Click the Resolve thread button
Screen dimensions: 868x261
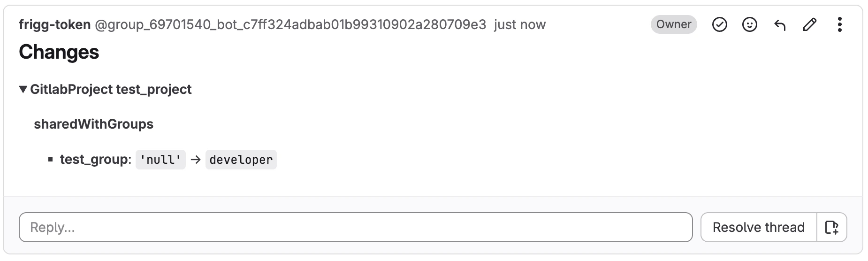758,227
